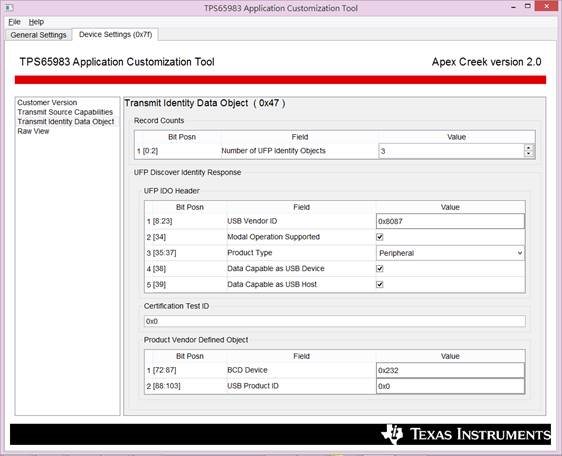Click the USB Vendor ID value field
562x456 pixels.
[x=450, y=221]
